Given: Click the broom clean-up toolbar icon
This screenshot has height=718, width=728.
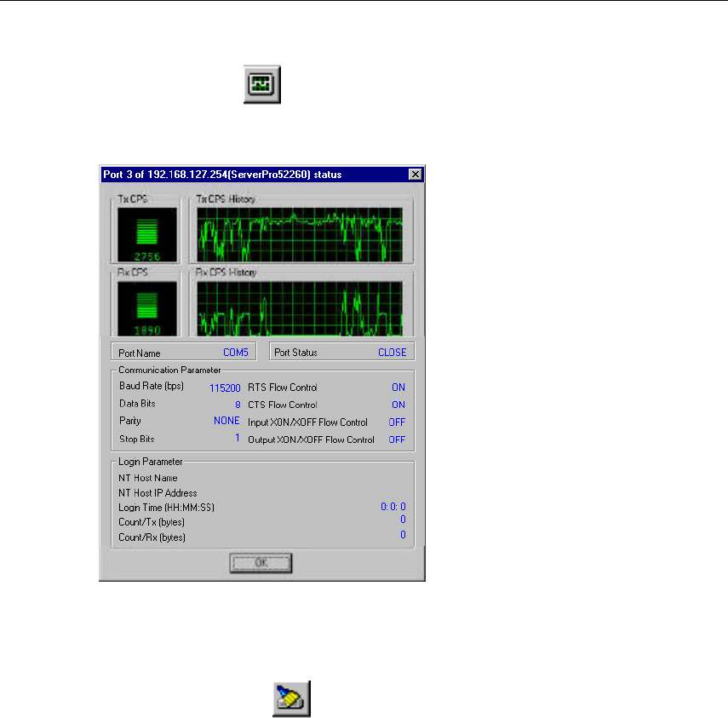Looking at the screenshot, I should coord(291,698).
